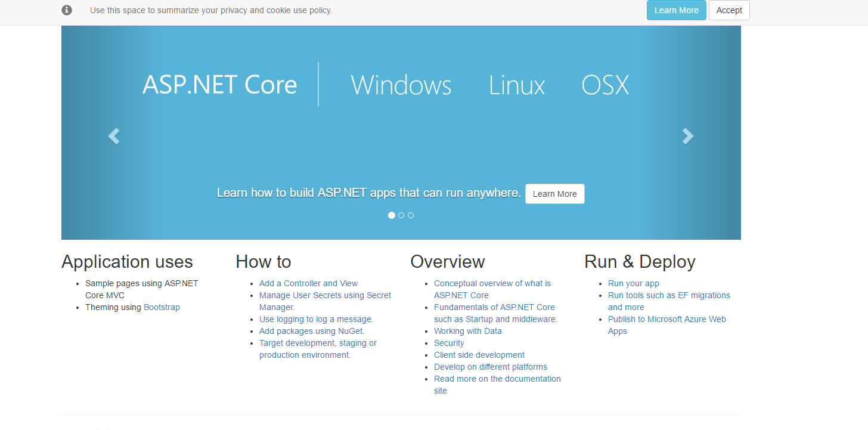Image resolution: width=868 pixels, height=430 pixels.
Task: Click the OSX text in banner
Action: (605, 85)
